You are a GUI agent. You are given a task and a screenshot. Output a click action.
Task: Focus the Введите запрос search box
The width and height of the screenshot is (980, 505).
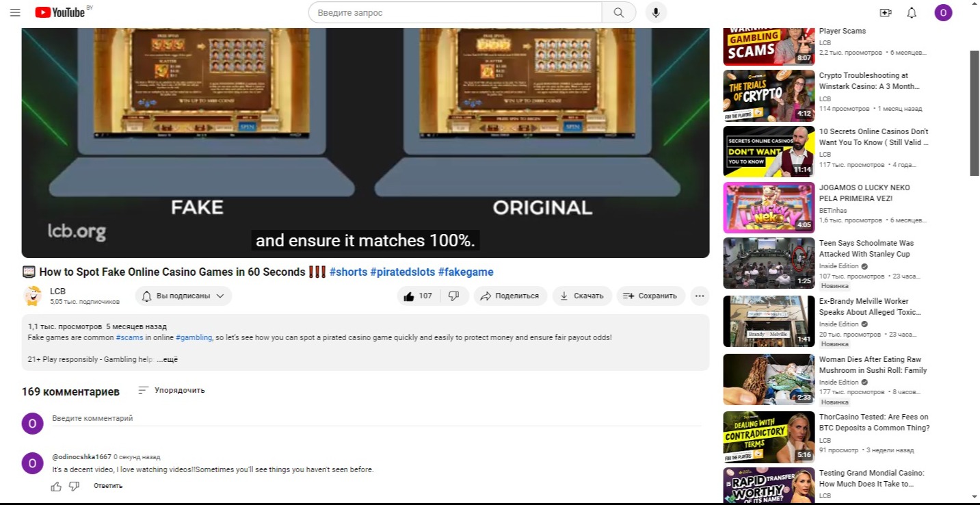coord(455,12)
